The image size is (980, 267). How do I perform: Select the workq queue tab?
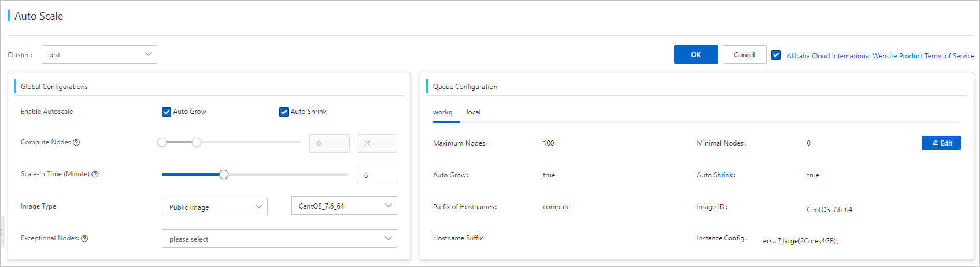pyautogui.click(x=443, y=112)
